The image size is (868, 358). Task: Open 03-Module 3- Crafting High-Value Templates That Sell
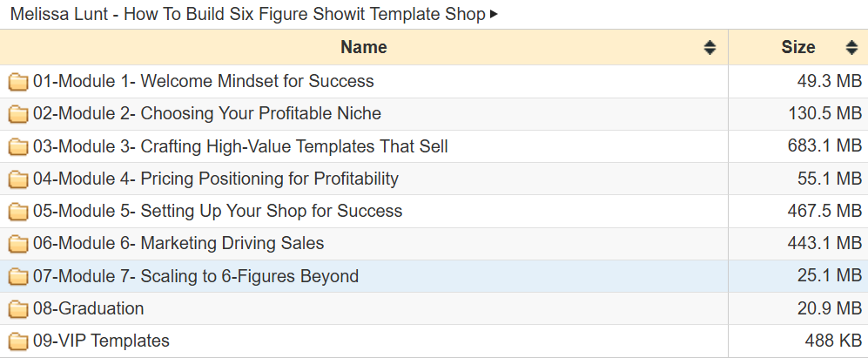pos(240,146)
